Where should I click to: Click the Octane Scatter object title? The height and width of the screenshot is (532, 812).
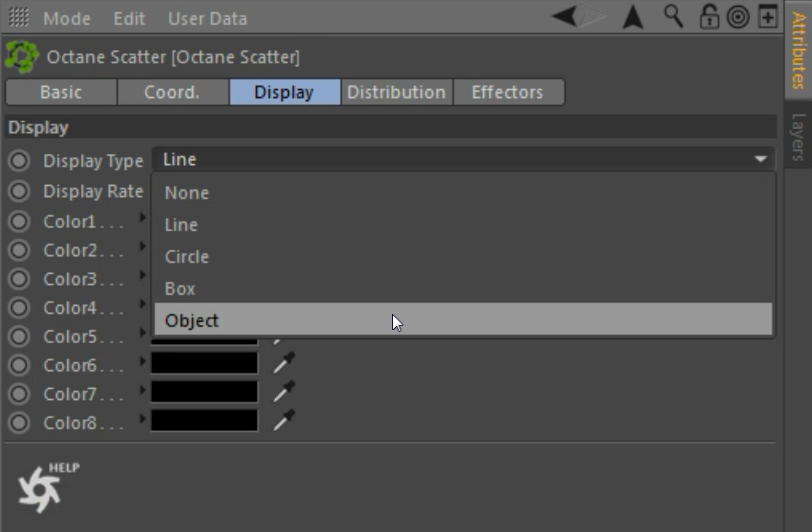173,57
